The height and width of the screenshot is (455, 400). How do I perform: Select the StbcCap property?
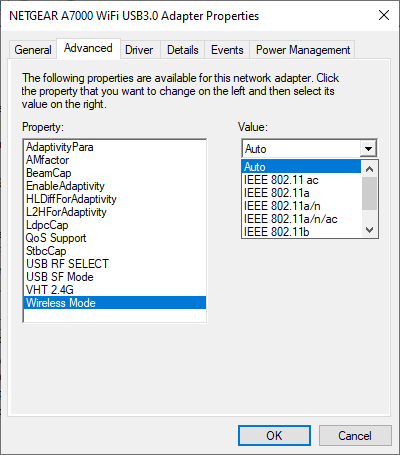(x=115, y=251)
